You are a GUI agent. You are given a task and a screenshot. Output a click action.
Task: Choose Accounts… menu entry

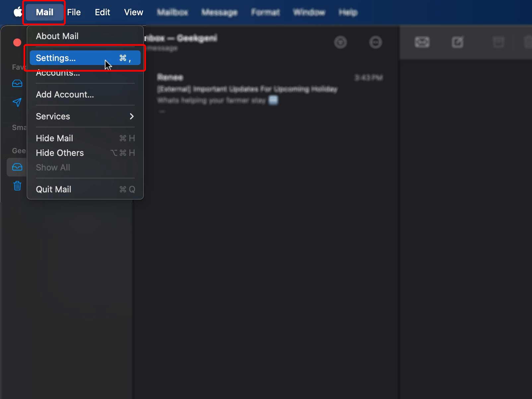85,73
